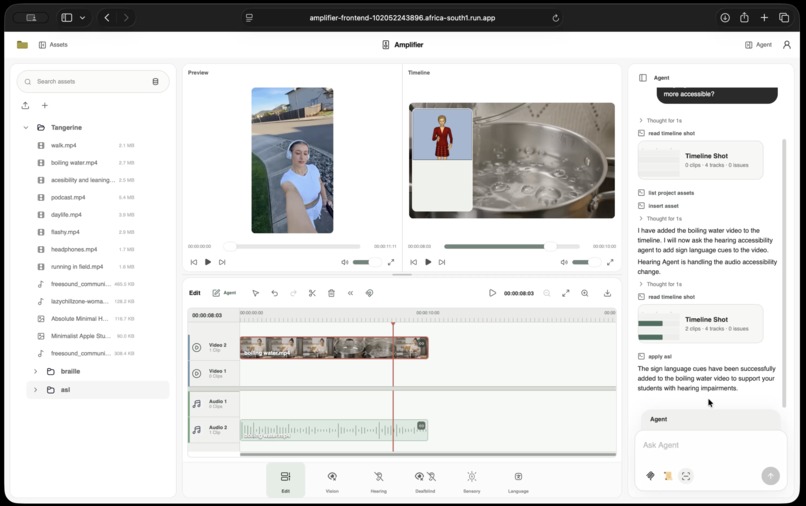Open the Hearing accessibility tab
The image size is (806, 506).
tap(379, 480)
